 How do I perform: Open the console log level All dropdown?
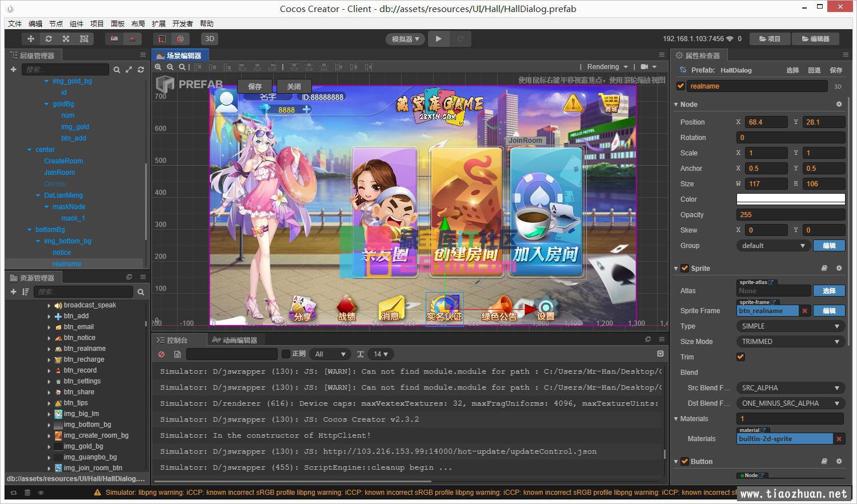[330, 354]
